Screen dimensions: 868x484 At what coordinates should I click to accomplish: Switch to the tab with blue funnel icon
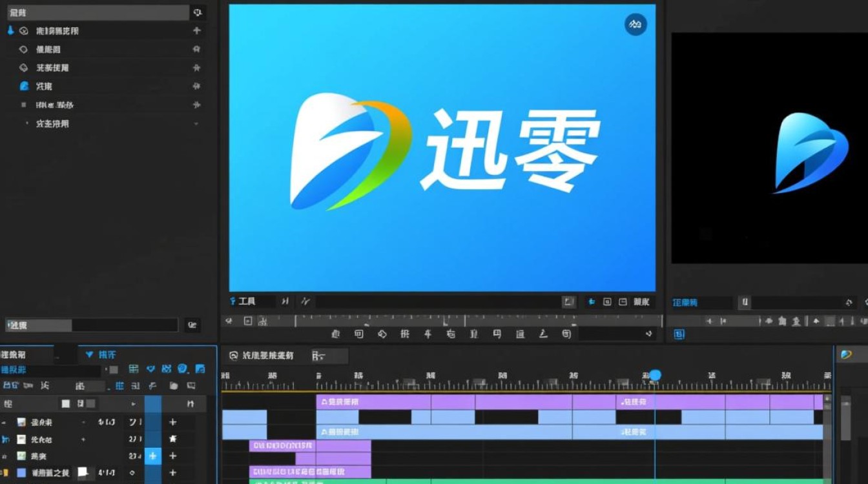[100, 354]
